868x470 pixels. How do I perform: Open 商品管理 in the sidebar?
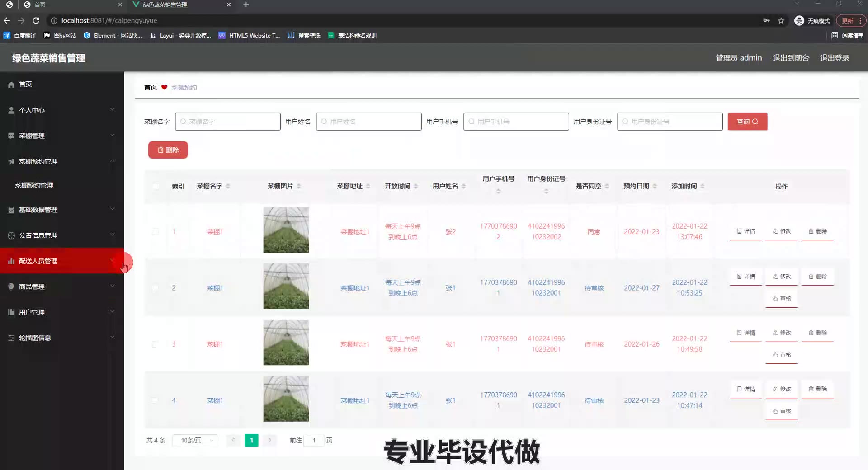(x=62, y=287)
